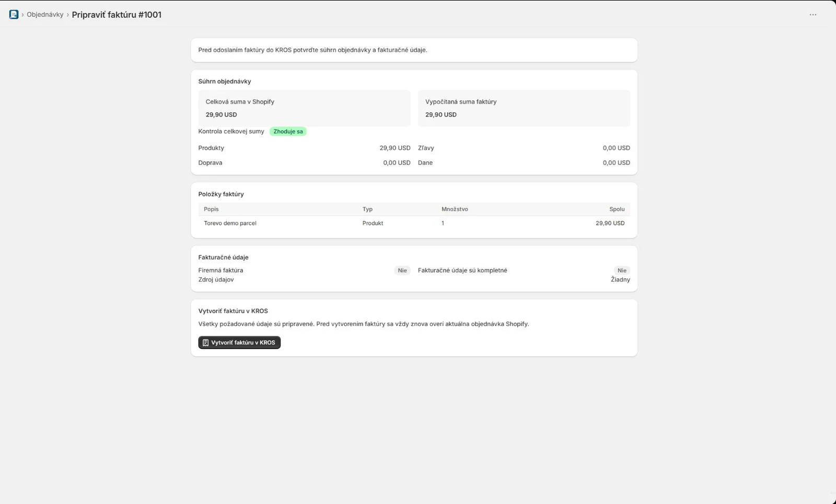Select the Celková suma v Shopify label

pyautogui.click(x=240, y=102)
